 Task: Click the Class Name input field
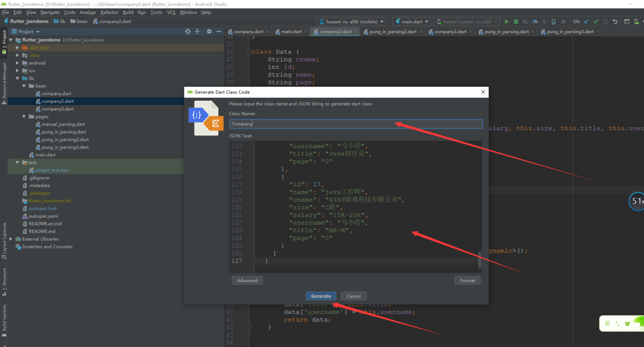click(x=356, y=124)
